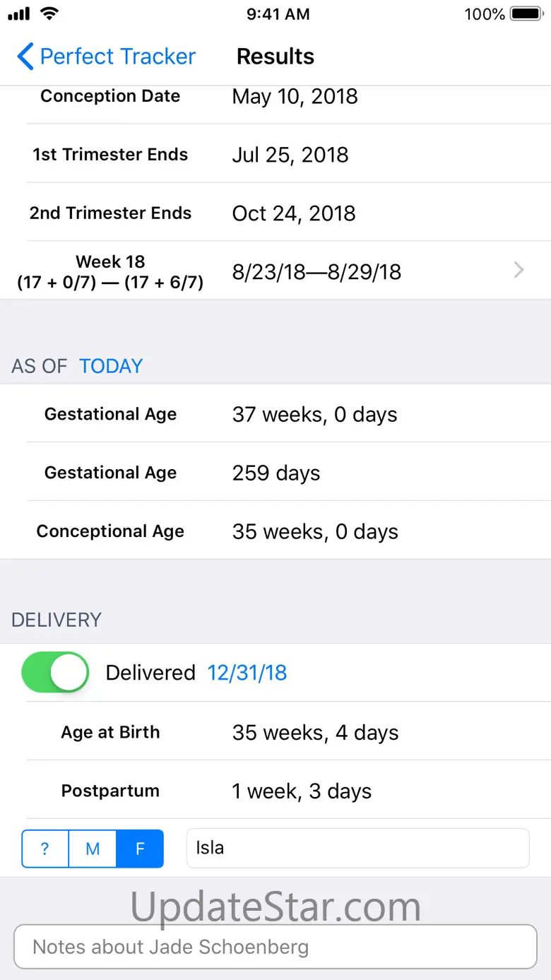Image resolution: width=551 pixels, height=980 pixels.
Task: Tap the battery icon in status bar
Action: [526, 14]
